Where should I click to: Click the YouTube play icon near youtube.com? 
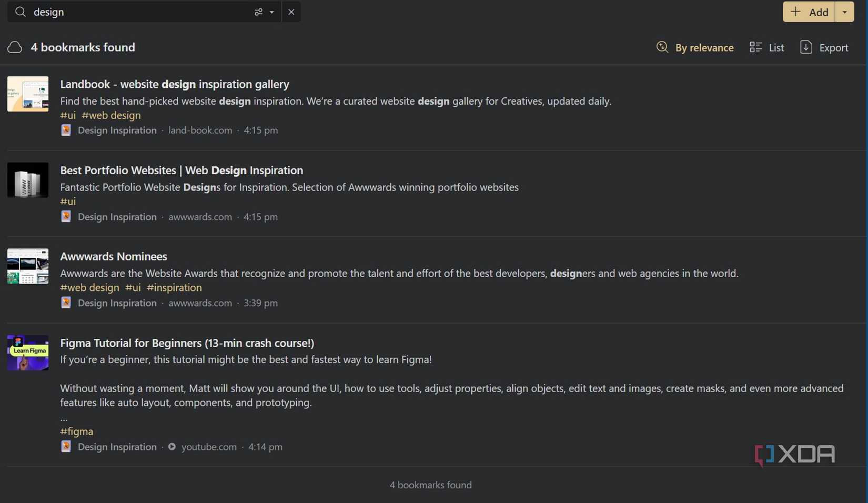[x=172, y=447]
